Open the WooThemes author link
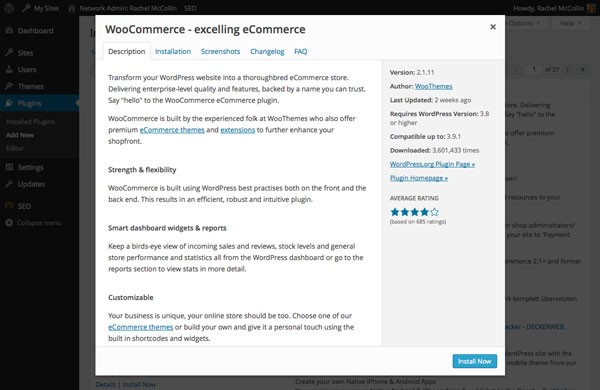 434,86
